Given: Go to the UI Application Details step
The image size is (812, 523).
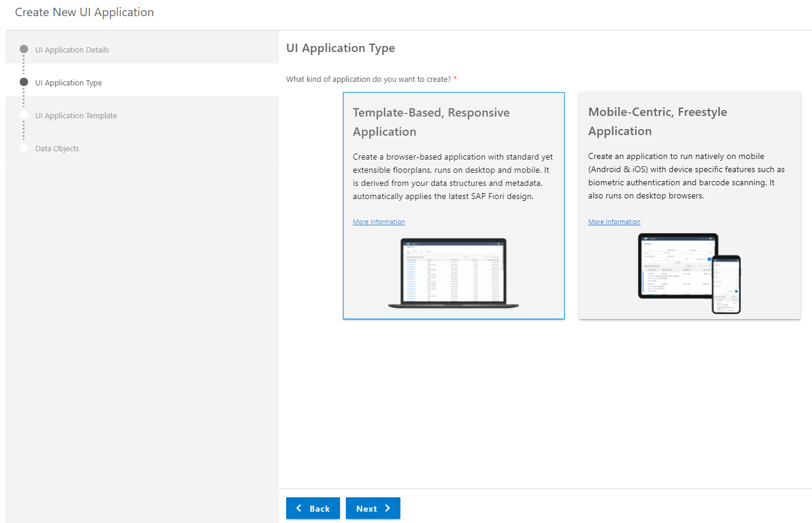Looking at the screenshot, I should pyautogui.click(x=72, y=50).
